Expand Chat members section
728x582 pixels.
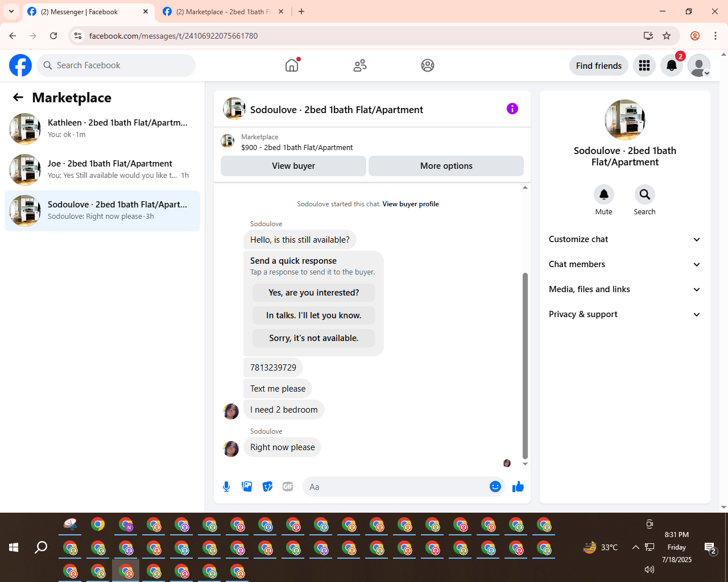(x=625, y=264)
